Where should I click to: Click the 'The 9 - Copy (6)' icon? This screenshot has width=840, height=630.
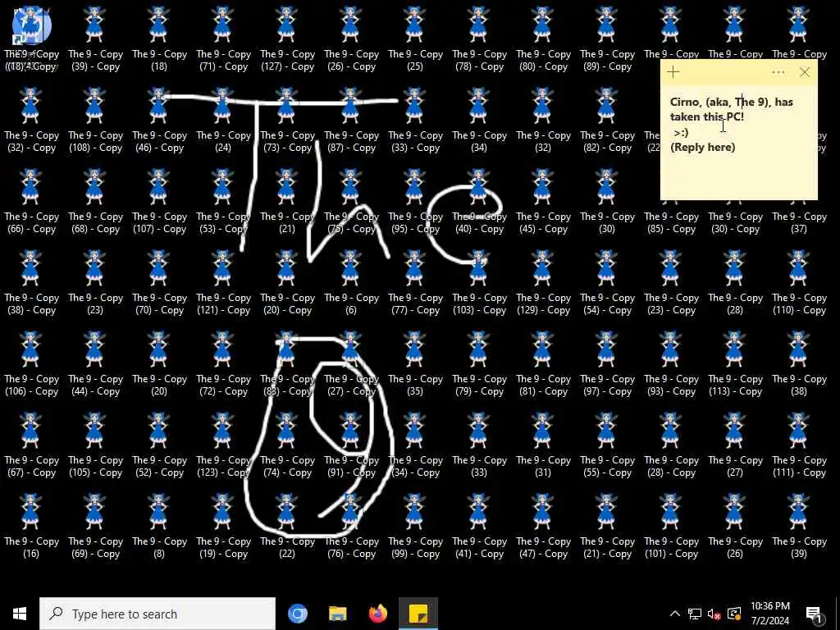pyautogui.click(x=351, y=283)
